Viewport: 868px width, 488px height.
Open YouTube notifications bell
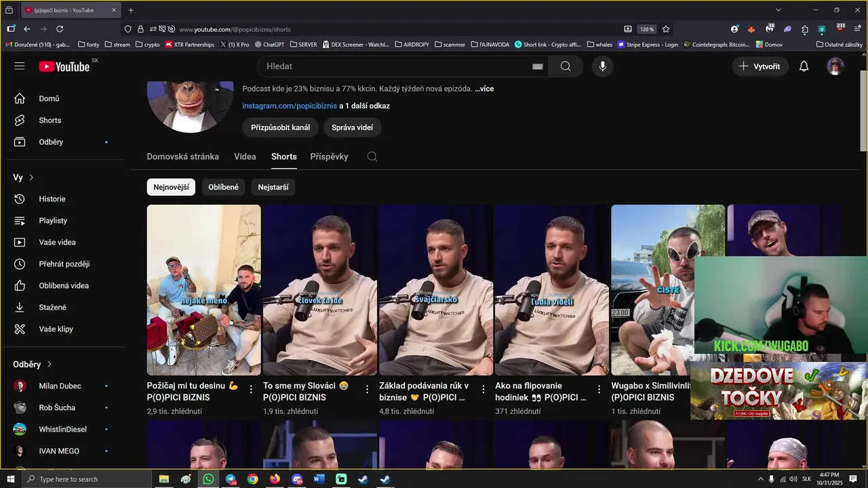pos(804,66)
